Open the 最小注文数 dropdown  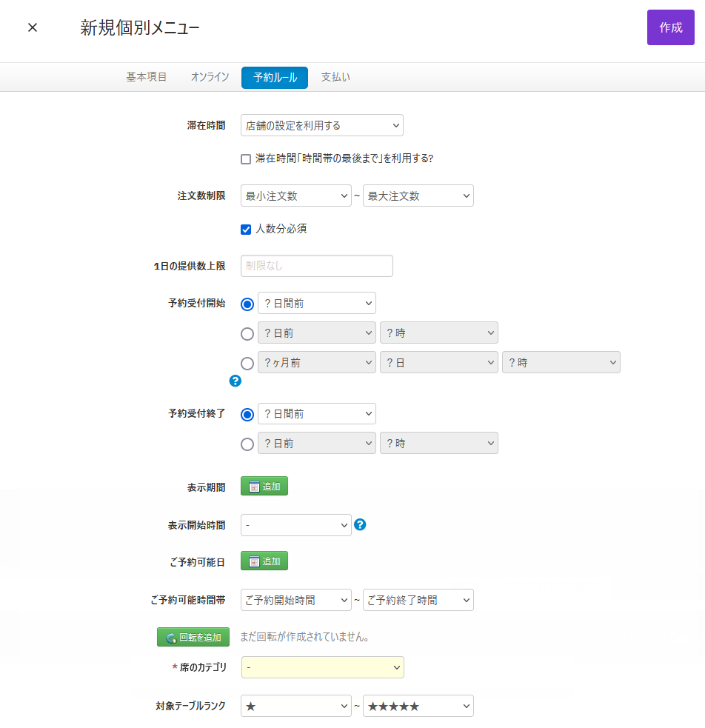pyautogui.click(x=296, y=196)
